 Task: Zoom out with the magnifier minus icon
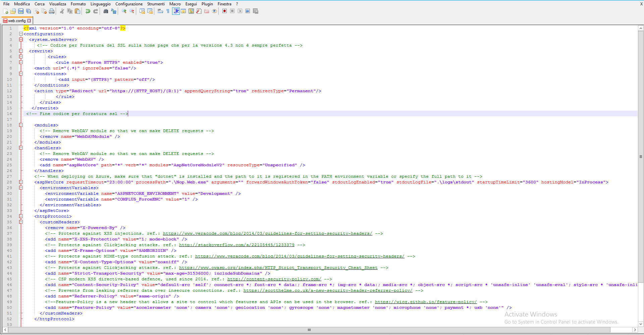(132, 11)
